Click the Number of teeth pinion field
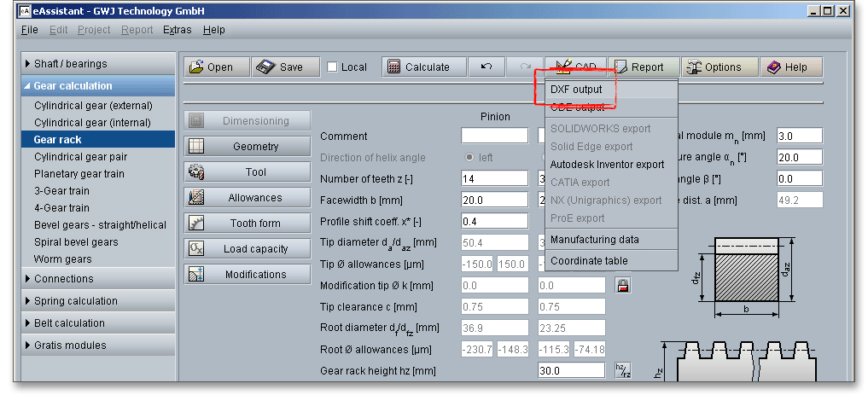868x395 pixels. [494, 179]
